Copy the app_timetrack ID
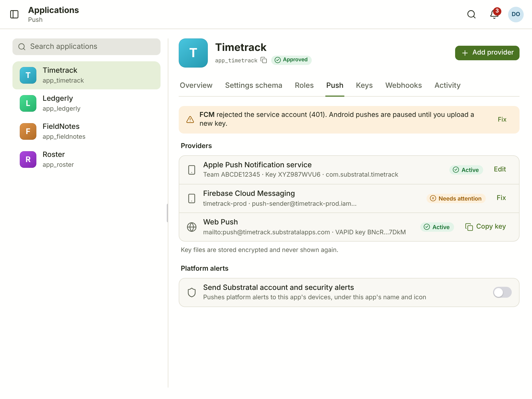The height and width of the screenshot is (399, 532). (264, 60)
